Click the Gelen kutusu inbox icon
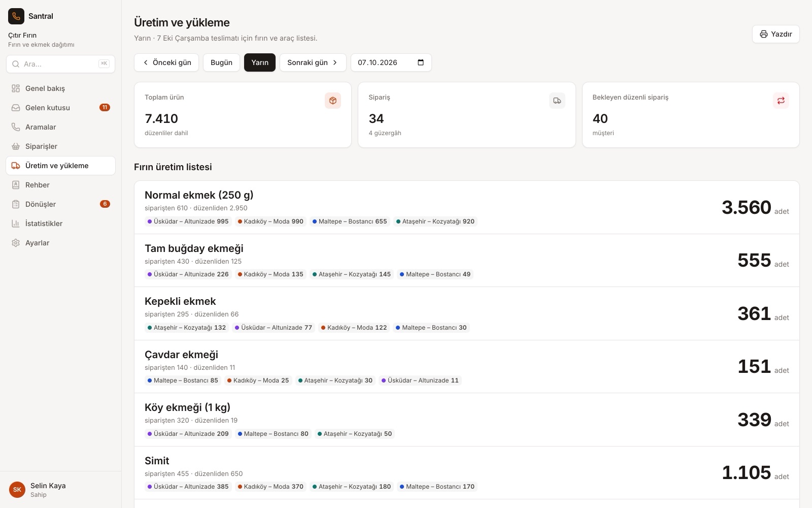Image resolution: width=812 pixels, height=508 pixels. click(16, 108)
